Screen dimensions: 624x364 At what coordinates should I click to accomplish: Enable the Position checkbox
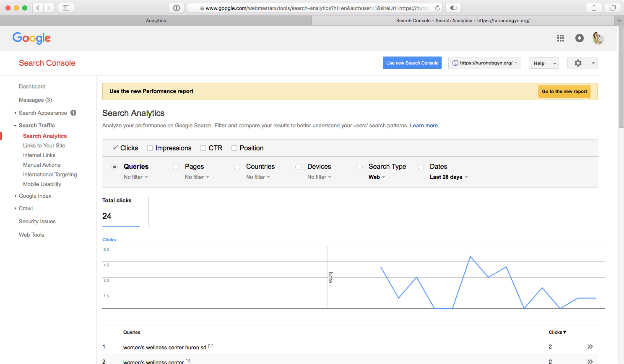pos(234,148)
